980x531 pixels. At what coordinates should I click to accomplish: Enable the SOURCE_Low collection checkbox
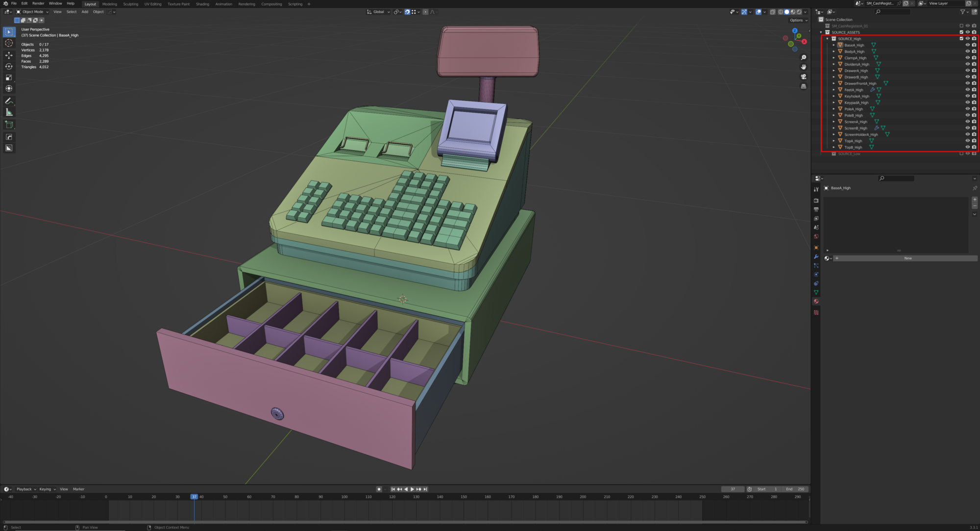(961, 154)
